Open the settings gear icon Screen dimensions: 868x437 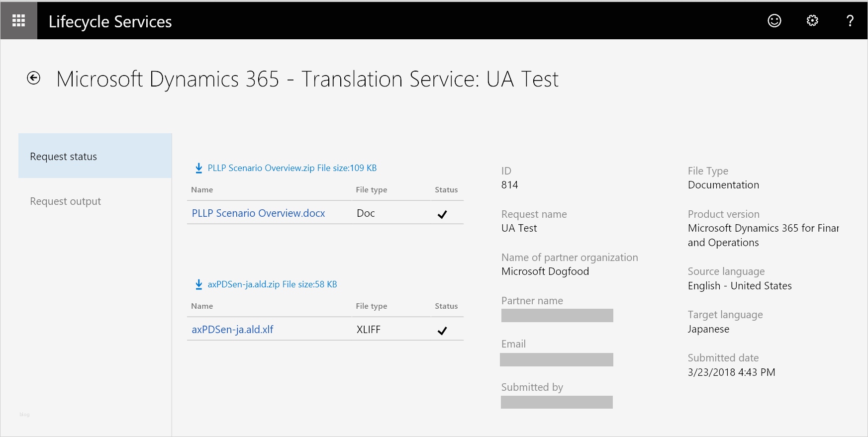(x=812, y=20)
